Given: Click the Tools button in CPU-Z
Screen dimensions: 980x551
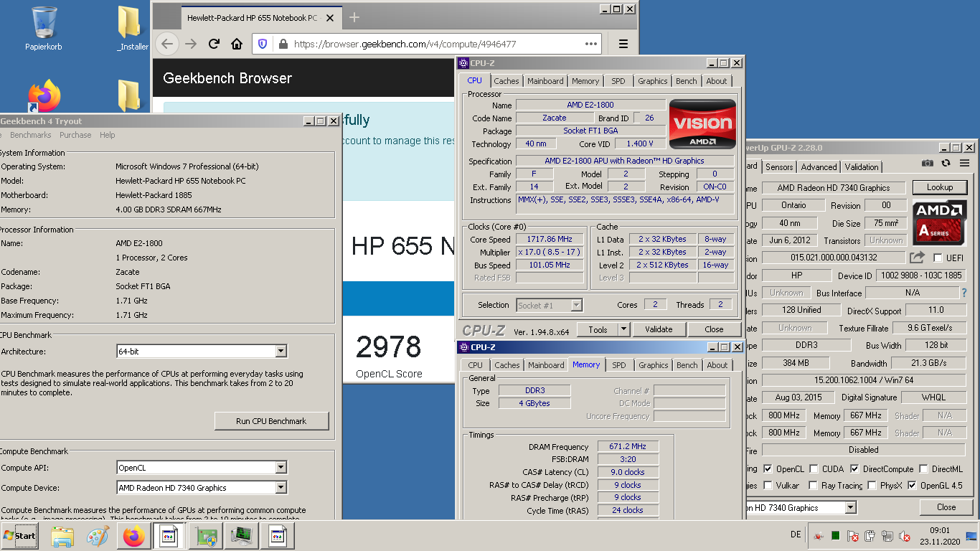Looking at the screenshot, I should [x=598, y=329].
